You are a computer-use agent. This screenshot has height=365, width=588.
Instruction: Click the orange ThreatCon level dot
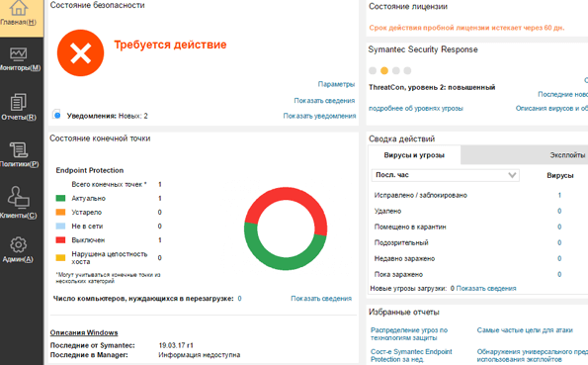coord(384,70)
